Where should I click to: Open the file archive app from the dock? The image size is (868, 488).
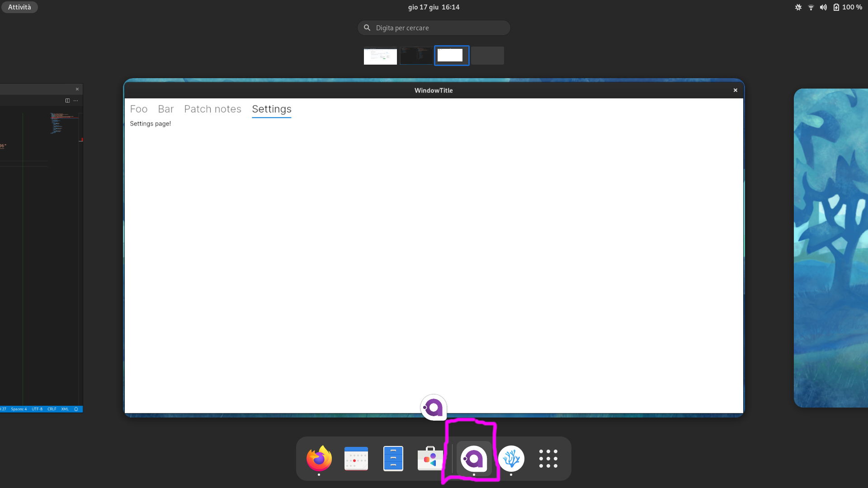392,458
